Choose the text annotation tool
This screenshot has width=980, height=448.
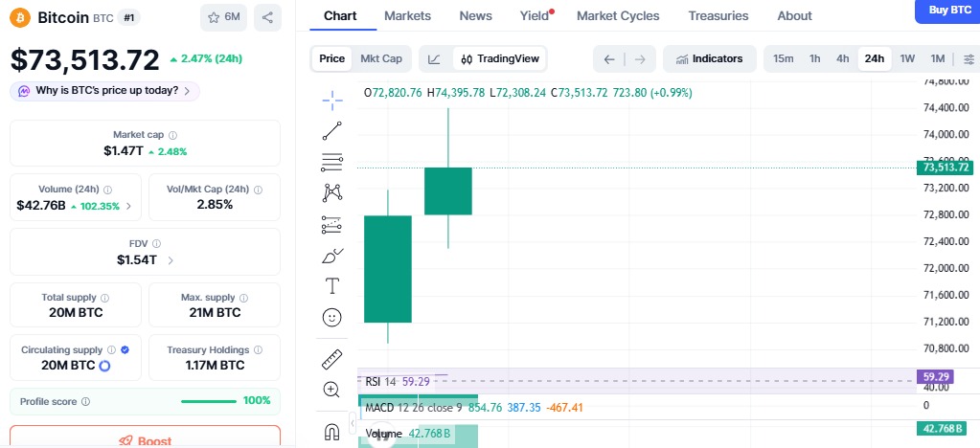pos(332,285)
